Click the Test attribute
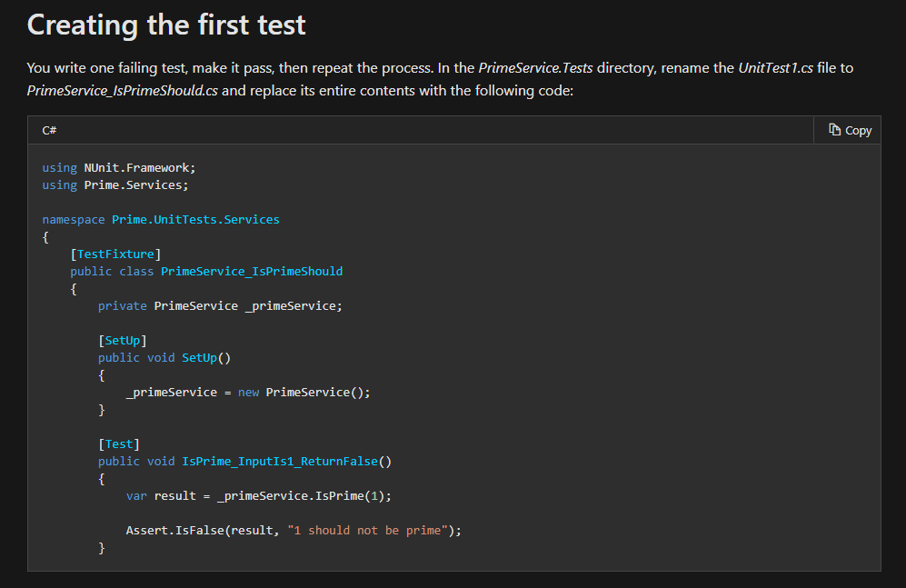This screenshot has width=906, height=588. pos(118,443)
